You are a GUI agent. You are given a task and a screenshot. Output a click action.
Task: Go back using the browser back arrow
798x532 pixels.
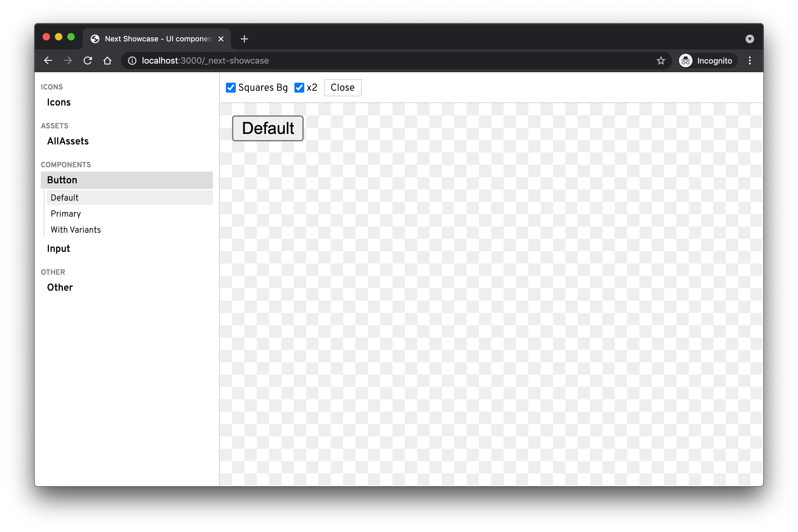coord(48,60)
